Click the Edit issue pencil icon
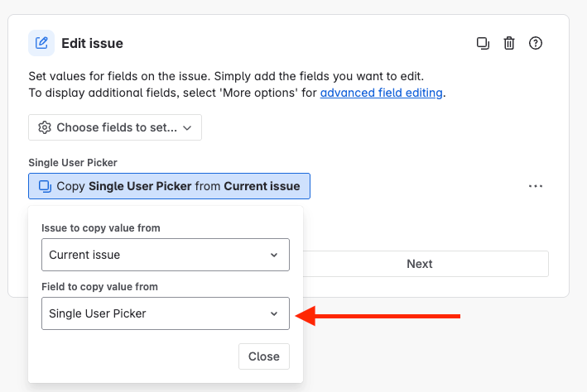 coord(41,43)
